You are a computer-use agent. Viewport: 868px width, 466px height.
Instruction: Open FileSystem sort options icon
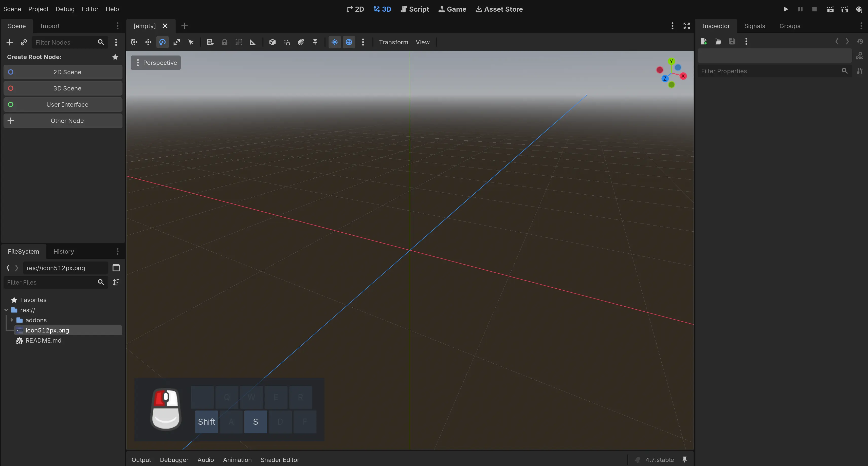pyautogui.click(x=116, y=282)
